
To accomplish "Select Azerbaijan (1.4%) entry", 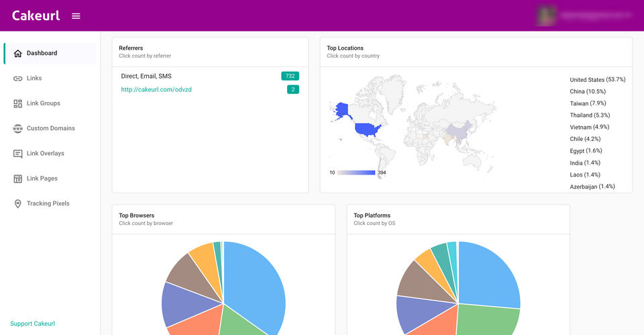I will click(592, 187).
